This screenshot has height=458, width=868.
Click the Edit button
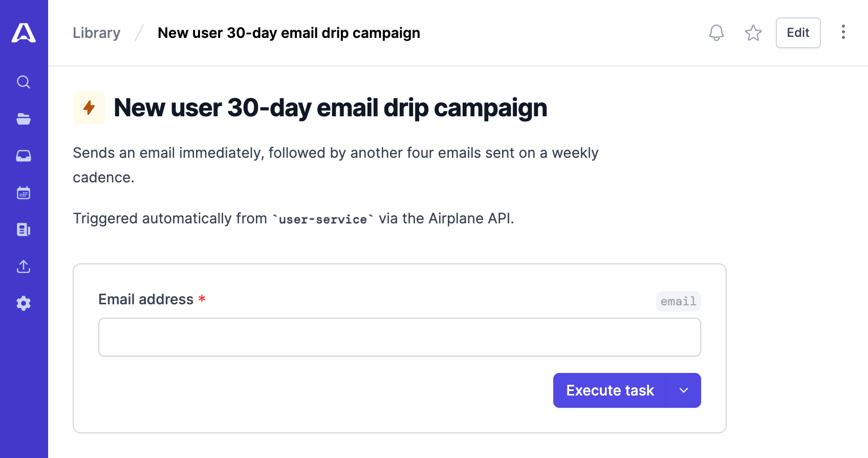click(x=798, y=33)
